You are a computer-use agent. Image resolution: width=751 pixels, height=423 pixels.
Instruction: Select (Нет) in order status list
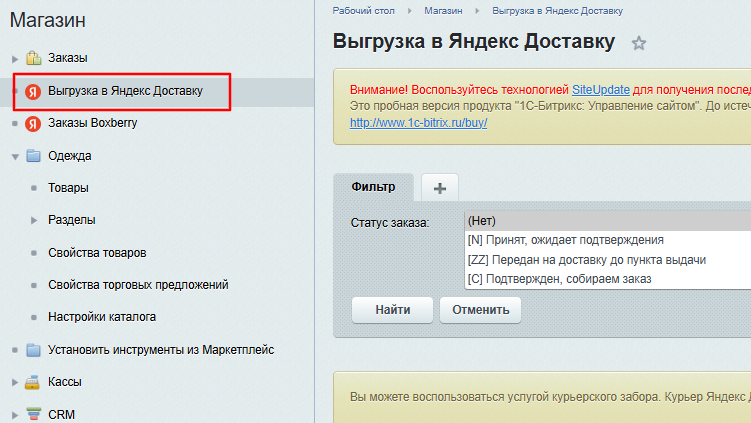click(608, 221)
